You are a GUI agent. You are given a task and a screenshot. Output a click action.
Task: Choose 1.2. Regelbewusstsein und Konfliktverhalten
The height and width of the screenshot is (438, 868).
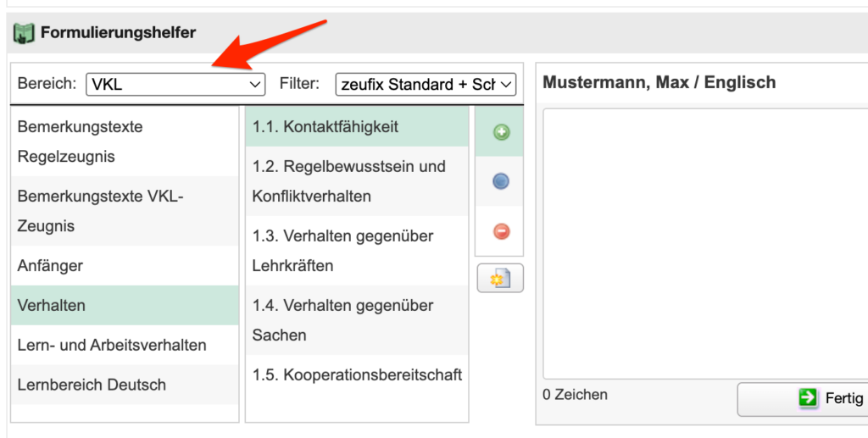(x=356, y=180)
